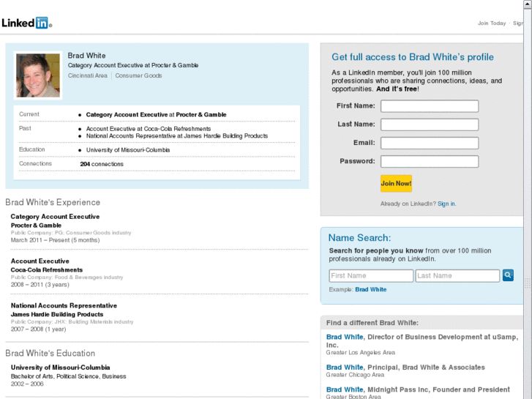Click 'James Hardie Building Products' under Experience

(57, 315)
